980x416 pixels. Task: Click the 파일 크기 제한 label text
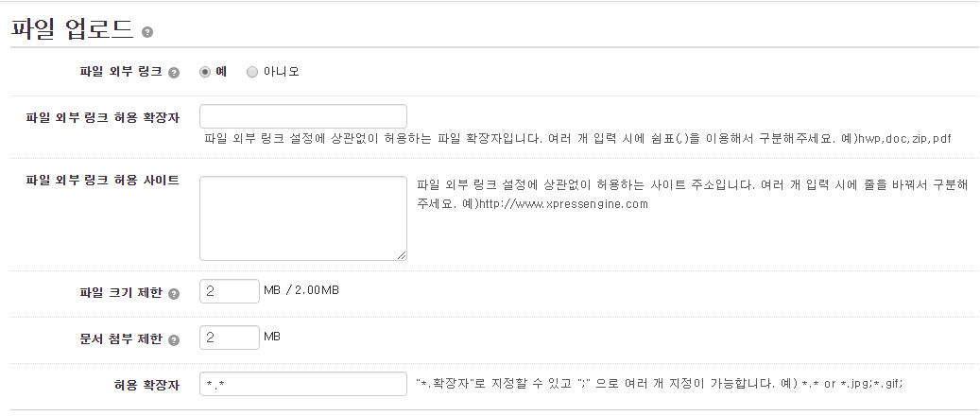coord(121,292)
